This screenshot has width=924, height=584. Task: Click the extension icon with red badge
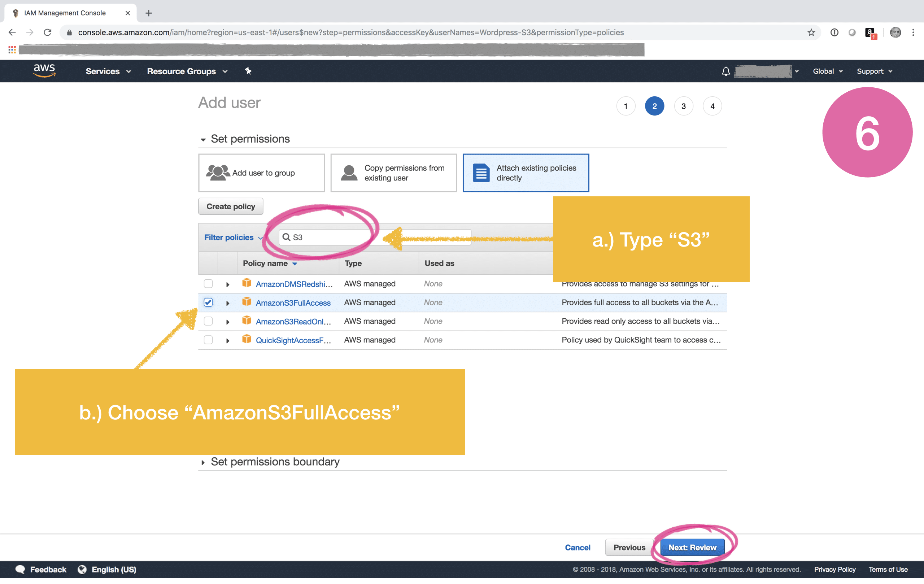871,33
